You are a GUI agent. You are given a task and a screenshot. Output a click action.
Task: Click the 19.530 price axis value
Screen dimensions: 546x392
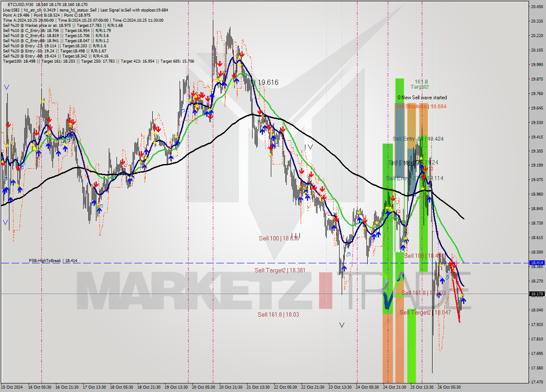[x=537, y=123]
